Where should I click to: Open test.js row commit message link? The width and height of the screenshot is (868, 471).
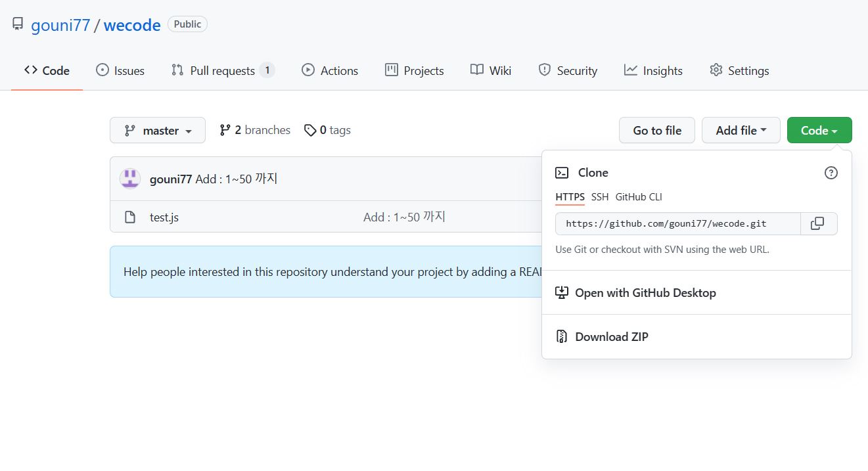point(405,217)
